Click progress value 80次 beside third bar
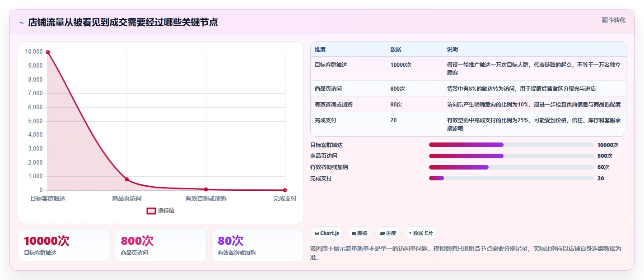Viewport: 644px width, 280px height. [603, 167]
